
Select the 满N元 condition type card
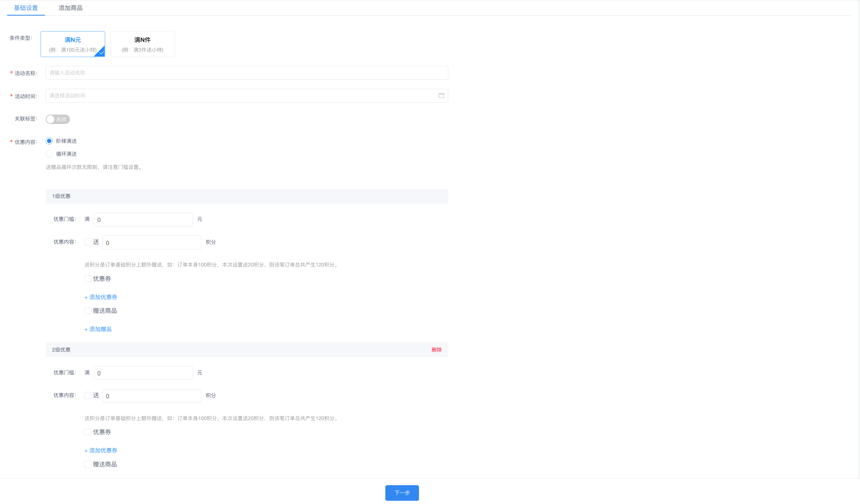coord(73,44)
